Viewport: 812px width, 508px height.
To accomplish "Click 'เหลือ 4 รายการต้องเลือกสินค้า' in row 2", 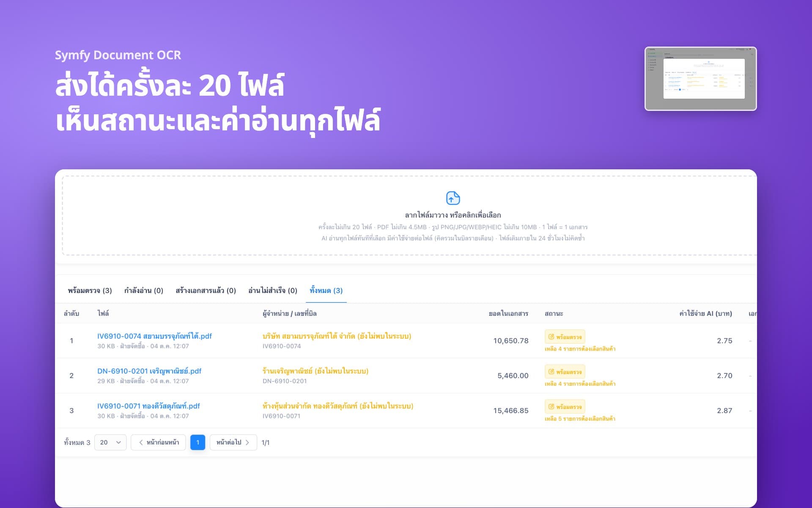I will click(580, 384).
